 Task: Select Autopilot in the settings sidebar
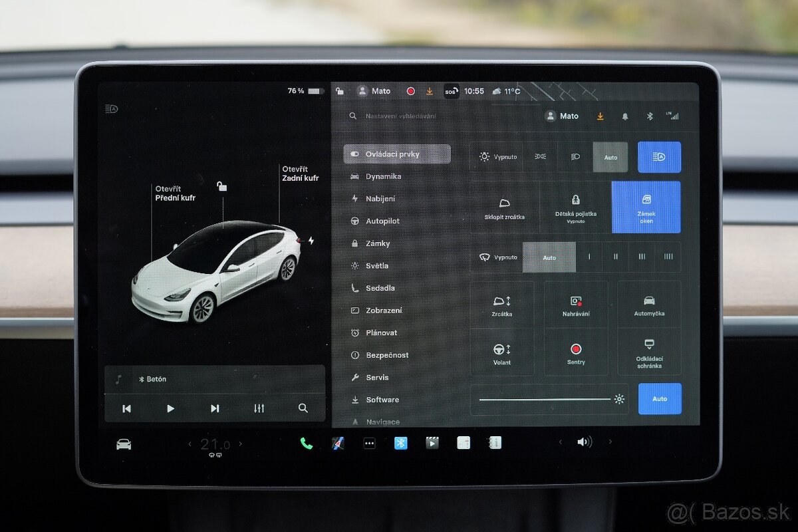pyautogui.click(x=382, y=220)
